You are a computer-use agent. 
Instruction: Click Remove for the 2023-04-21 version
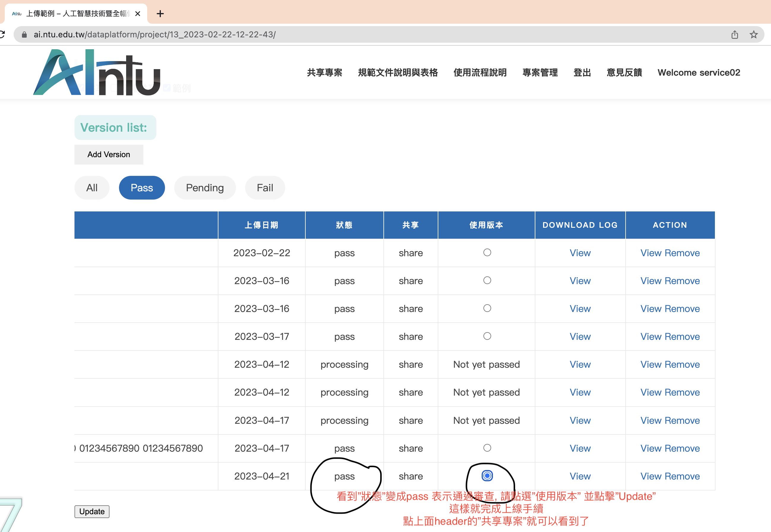click(682, 476)
